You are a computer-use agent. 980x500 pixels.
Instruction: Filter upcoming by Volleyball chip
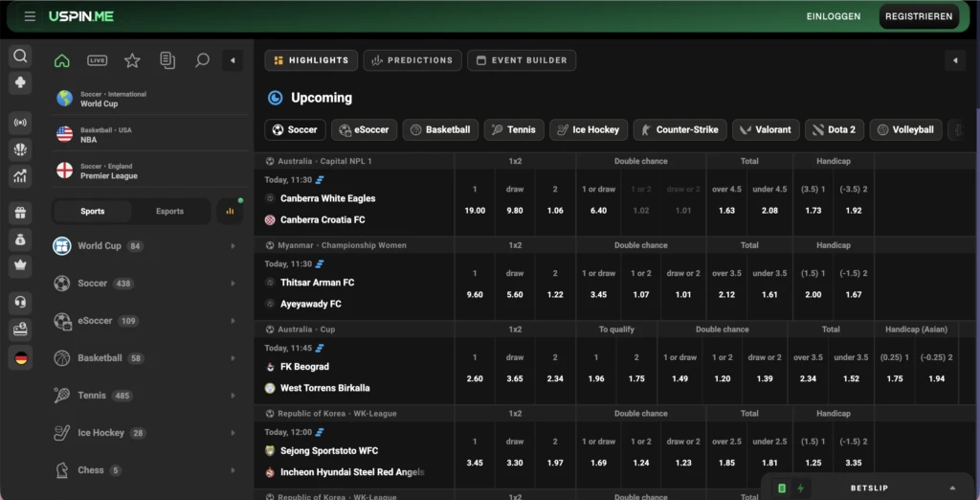point(905,130)
